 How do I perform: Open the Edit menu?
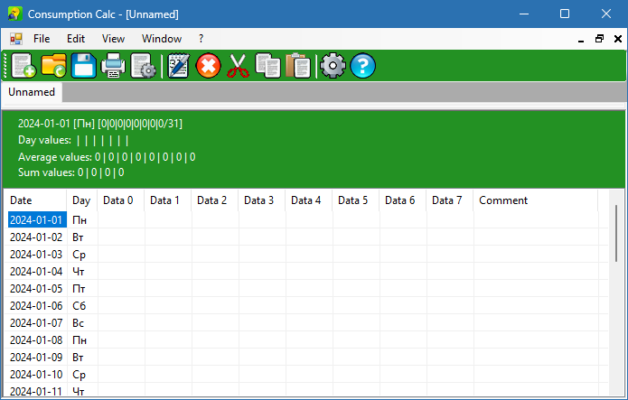(76, 39)
